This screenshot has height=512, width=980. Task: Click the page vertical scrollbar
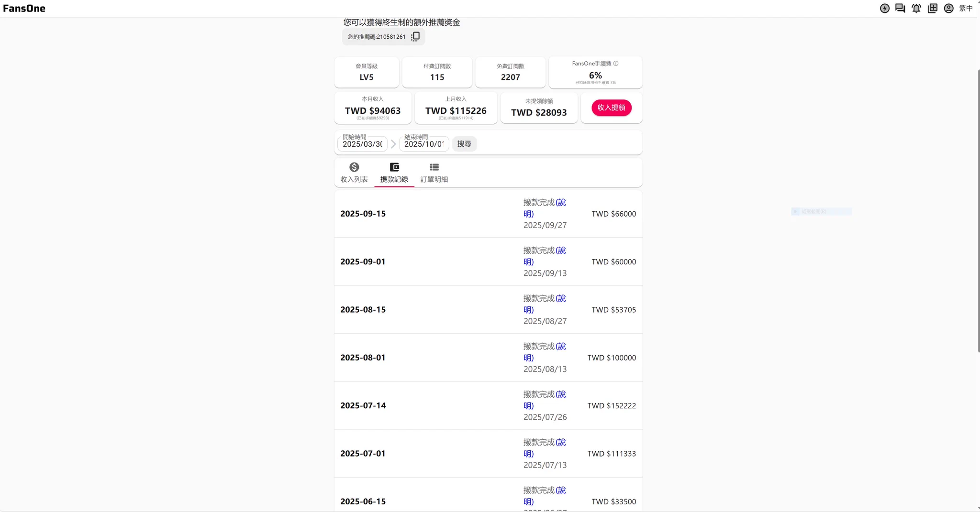point(978,210)
